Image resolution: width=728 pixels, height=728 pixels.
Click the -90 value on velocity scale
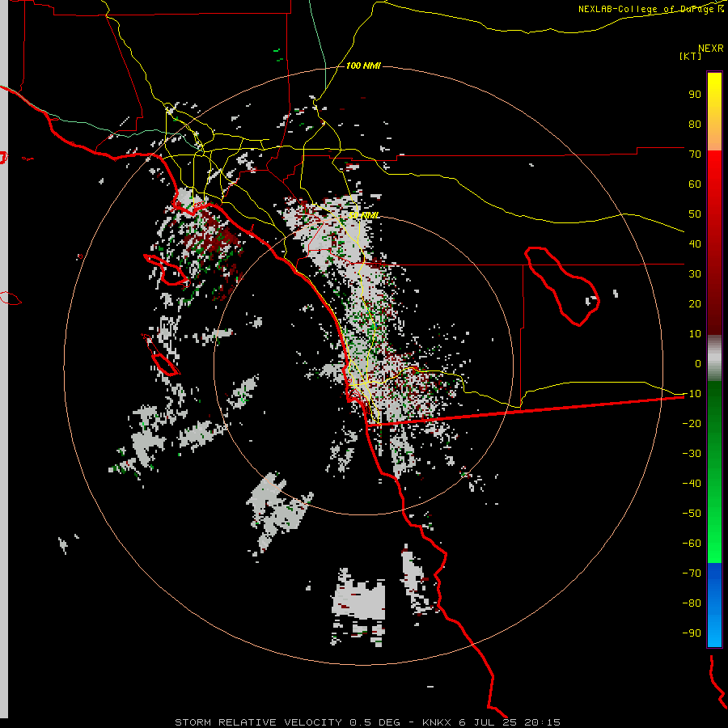[x=692, y=633]
